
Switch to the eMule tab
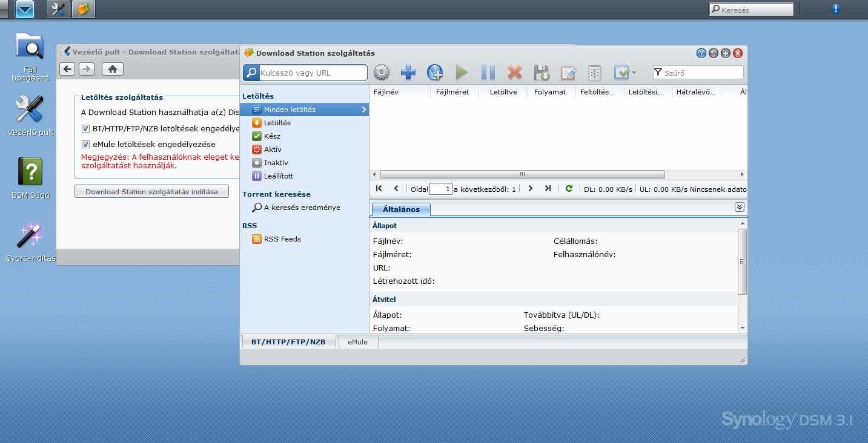tap(357, 342)
